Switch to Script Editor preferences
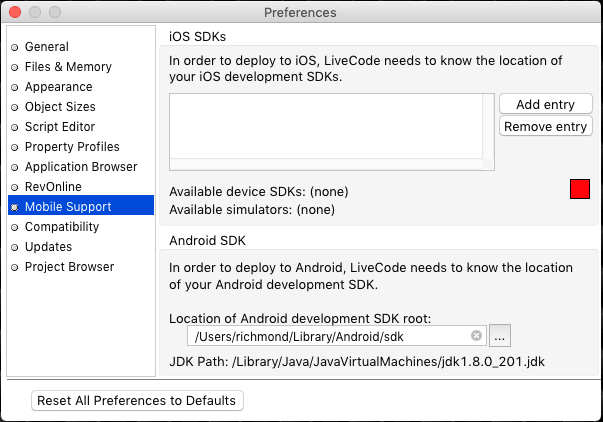 click(60, 127)
